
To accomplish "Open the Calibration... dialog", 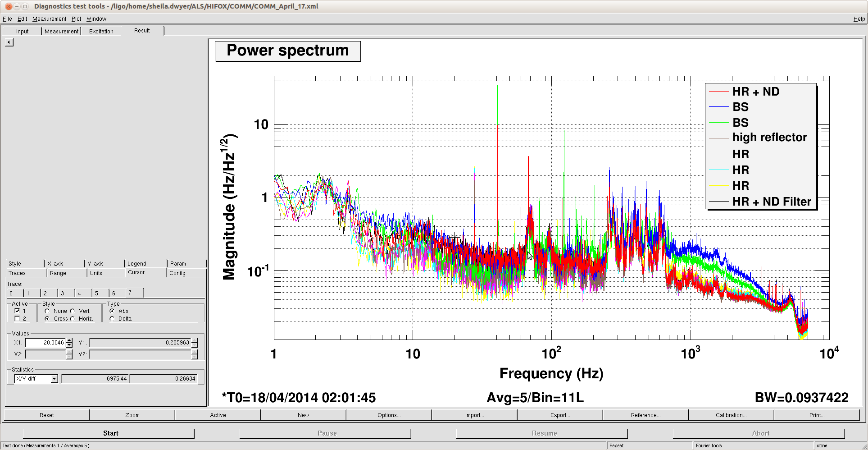I will tap(732, 415).
